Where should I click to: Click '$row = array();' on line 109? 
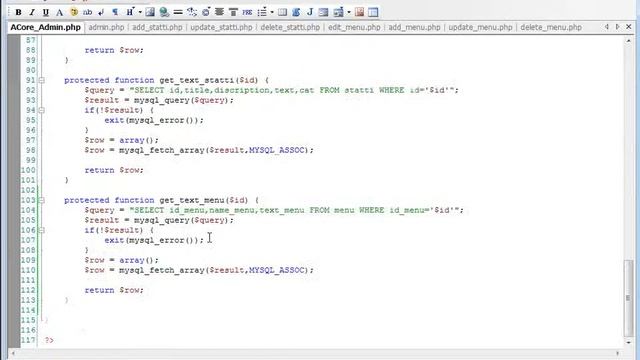[121, 260]
